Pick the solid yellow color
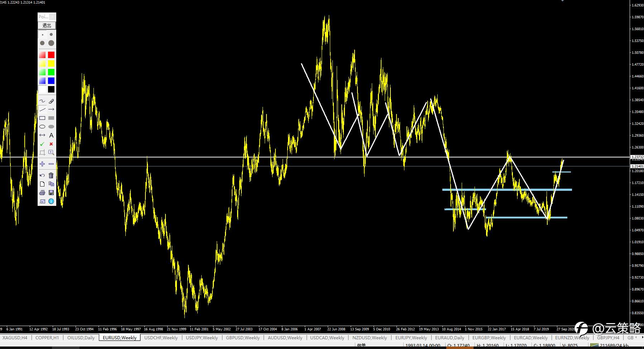This screenshot has height=349, width=644. [x=51, y=63]
